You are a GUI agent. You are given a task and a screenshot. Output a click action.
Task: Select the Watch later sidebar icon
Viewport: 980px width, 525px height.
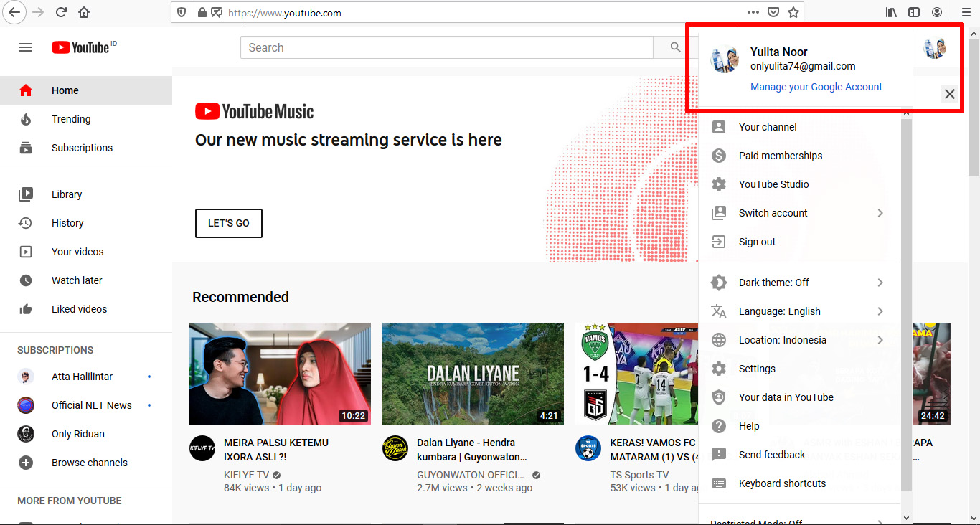click(26, 280)
